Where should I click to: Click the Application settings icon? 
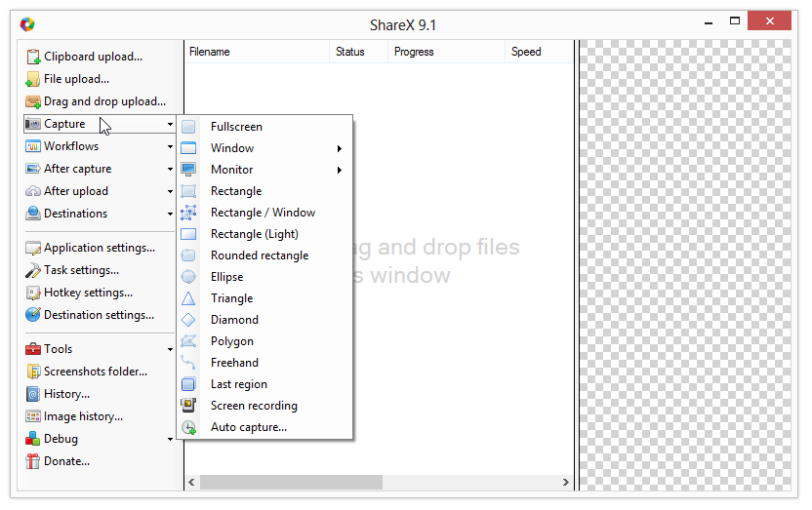[x=33, y=249]
